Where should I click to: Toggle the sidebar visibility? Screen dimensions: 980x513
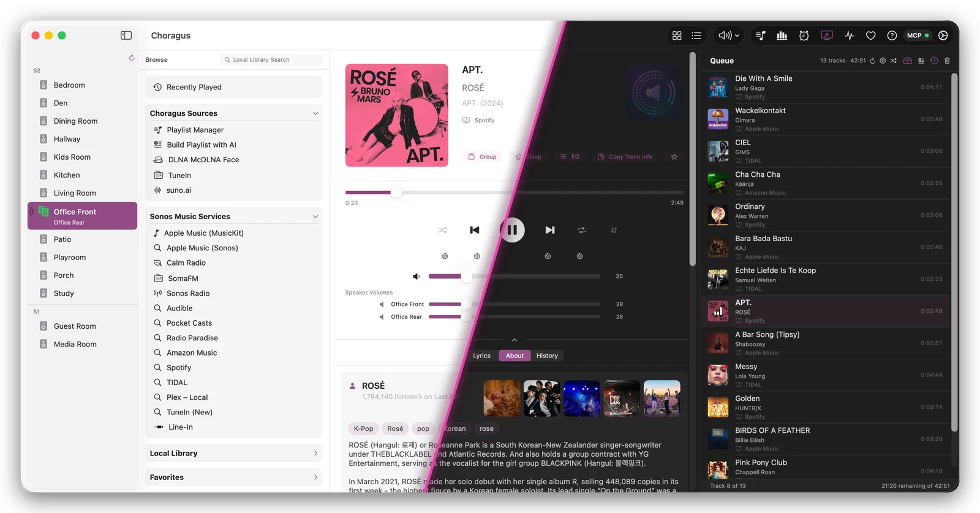126,36
